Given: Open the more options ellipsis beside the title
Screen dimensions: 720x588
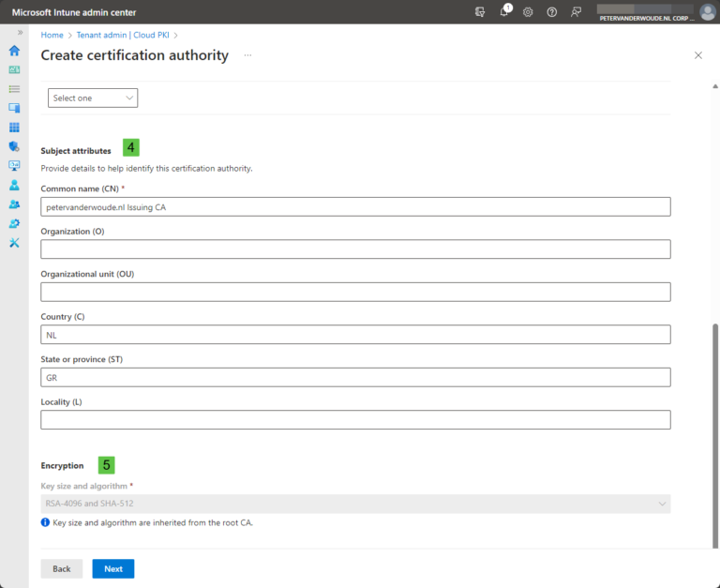Looking at the screenshot, I should click(248, 55).
